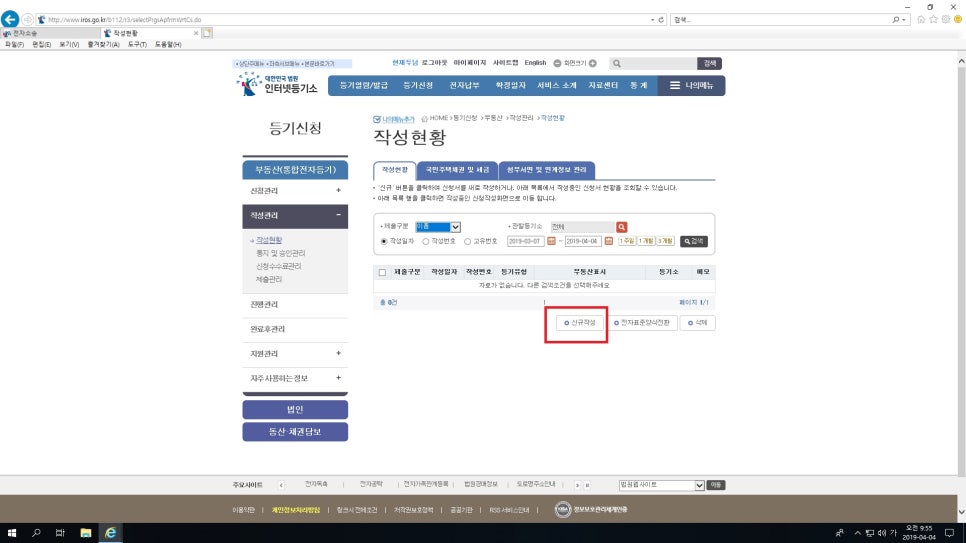Viewport: 966px width, 543px height.
Task: Collapse the 작성관리 sidebar section
Action: coord(338,215)
